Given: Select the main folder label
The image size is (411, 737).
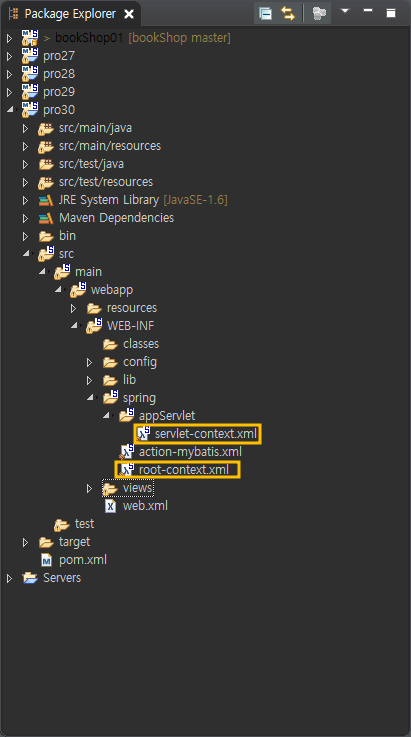Looking at the screenshot, I should pyautogui.click(x=88, y=272).
